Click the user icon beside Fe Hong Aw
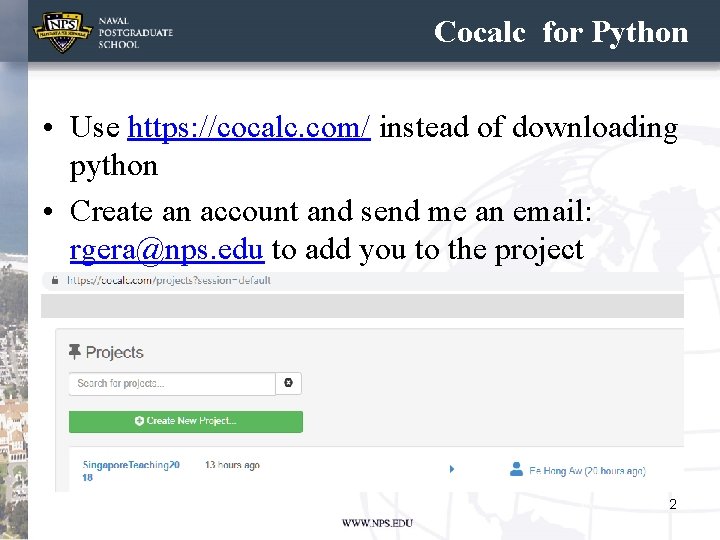Screen dimensions: 720x540 [516, 469]
